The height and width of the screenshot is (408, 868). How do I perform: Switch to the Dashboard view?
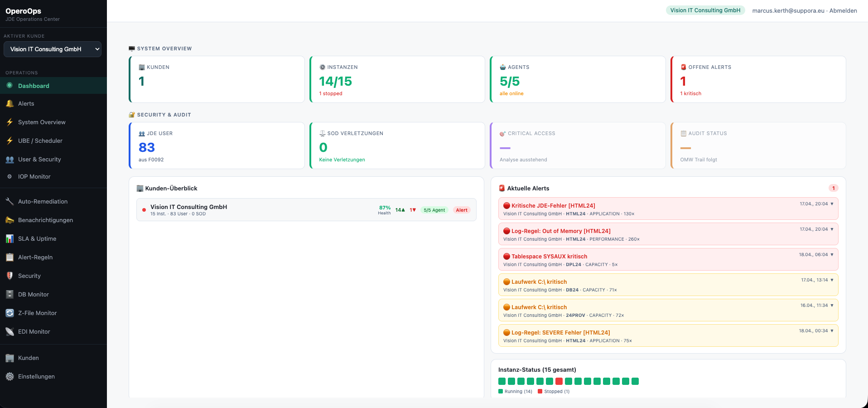tap(34, 86)
